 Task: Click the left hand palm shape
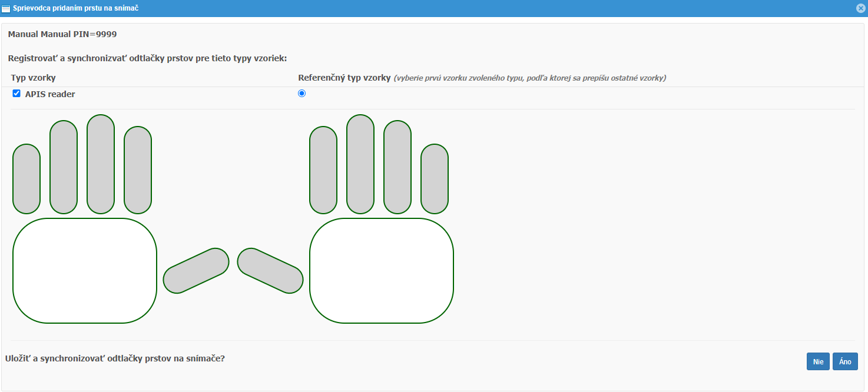point(85,271)
